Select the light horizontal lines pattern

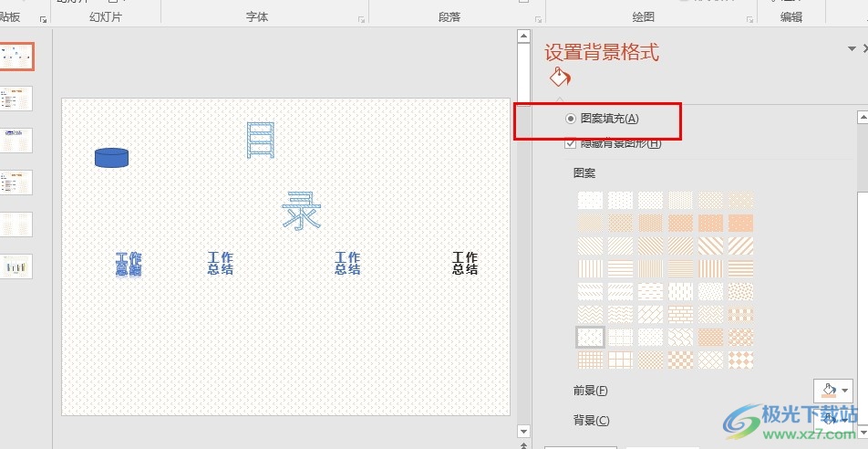tap(620, 269)
